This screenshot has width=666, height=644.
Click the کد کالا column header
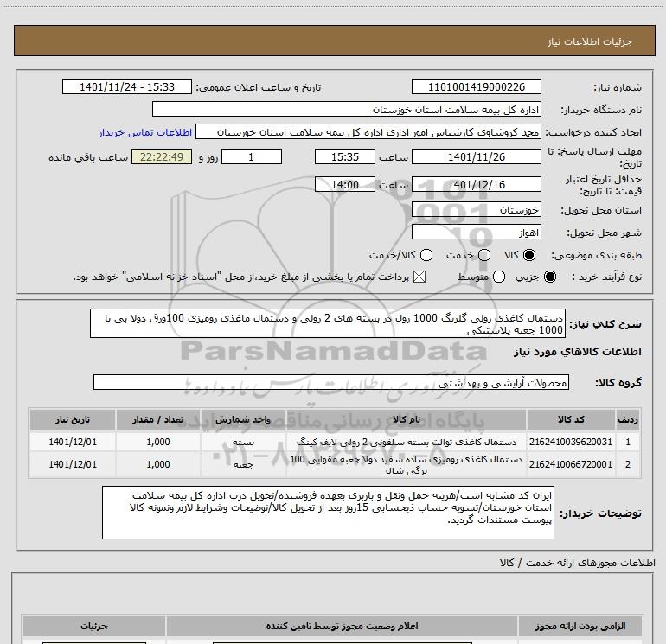[x=571, y=419]
